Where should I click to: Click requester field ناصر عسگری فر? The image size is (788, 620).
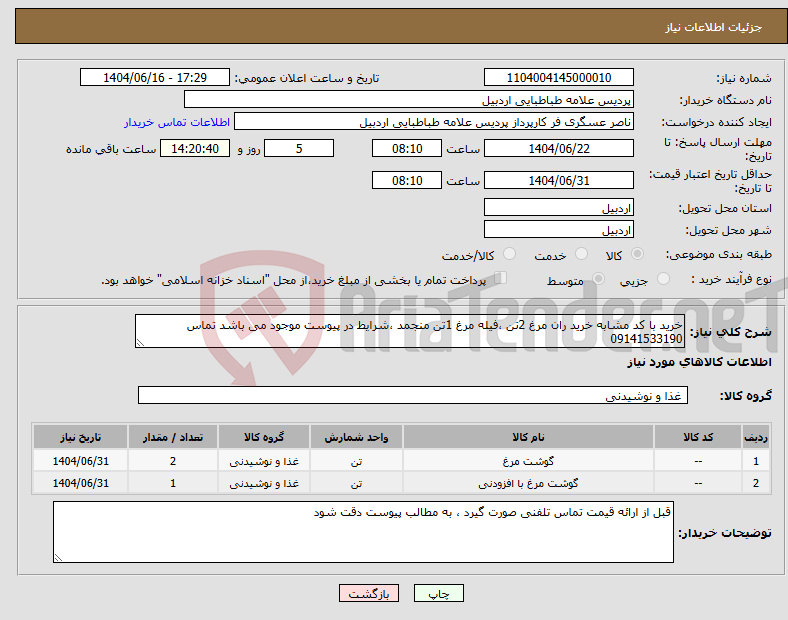coord(434,122)
